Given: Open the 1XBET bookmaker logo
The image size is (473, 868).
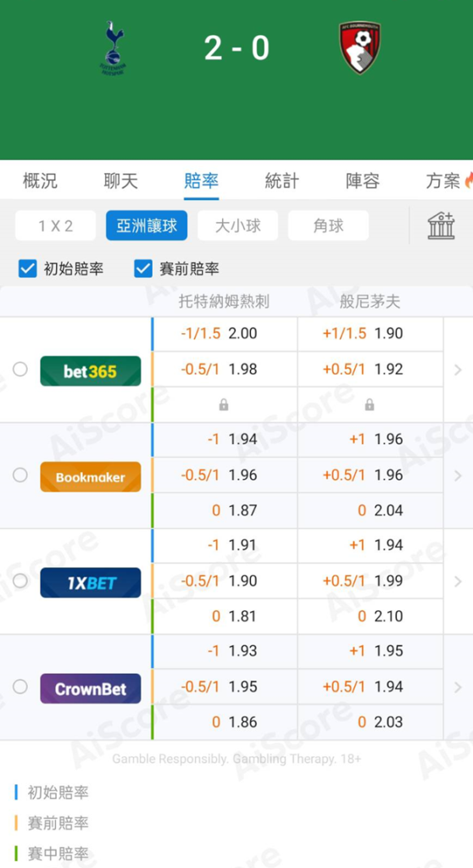Looking at the screenshot, I should click(91, 582).
